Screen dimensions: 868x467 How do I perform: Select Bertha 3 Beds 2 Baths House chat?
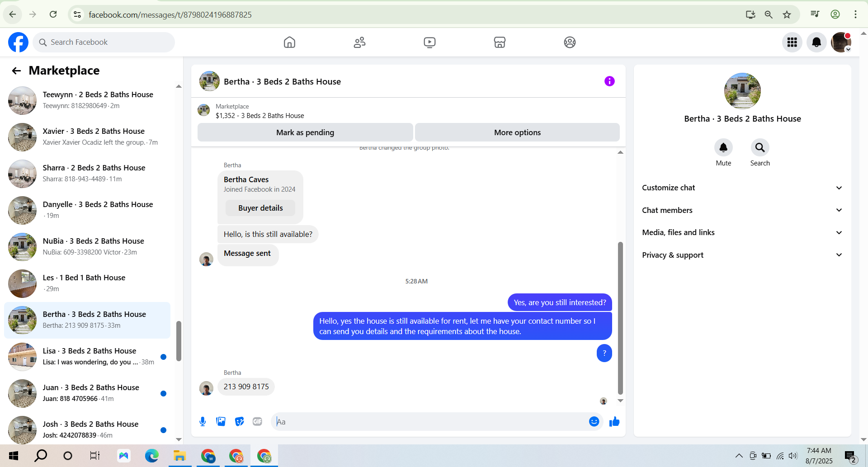coord(87,320)
